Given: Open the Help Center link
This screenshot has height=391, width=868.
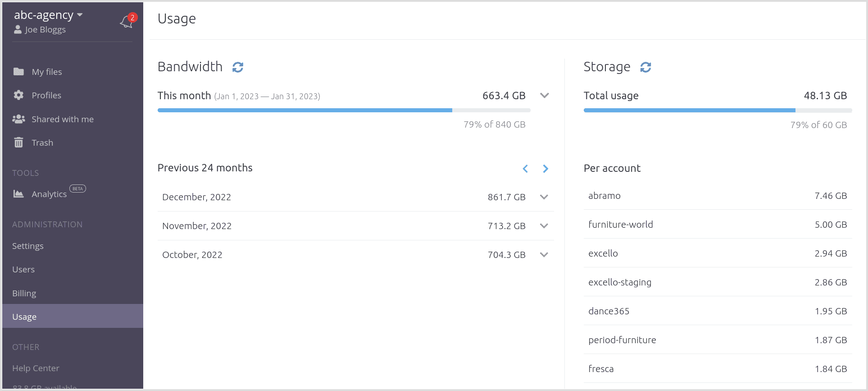Looking at the screenshot, I should (36, 368).
